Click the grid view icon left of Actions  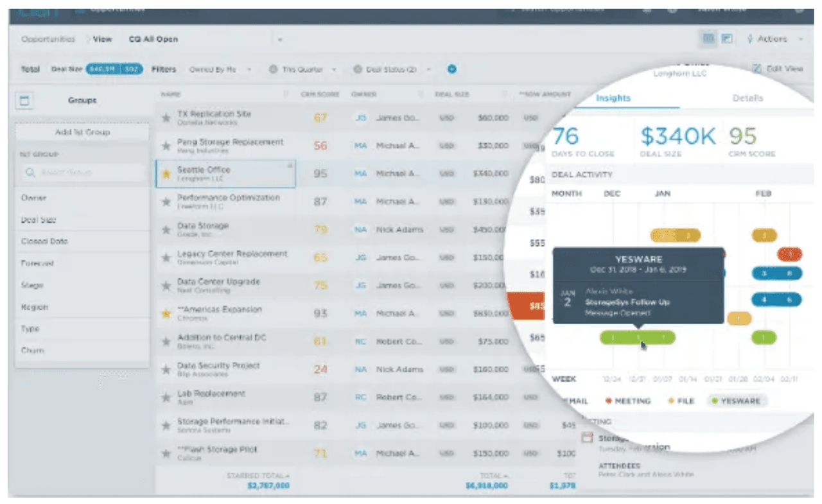pos(708,39)
